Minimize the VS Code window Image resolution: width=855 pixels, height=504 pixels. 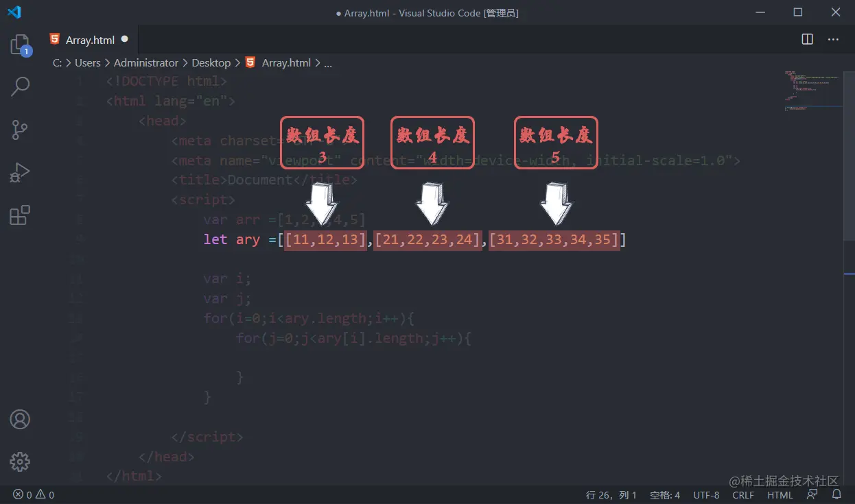(x=760, y=12)
